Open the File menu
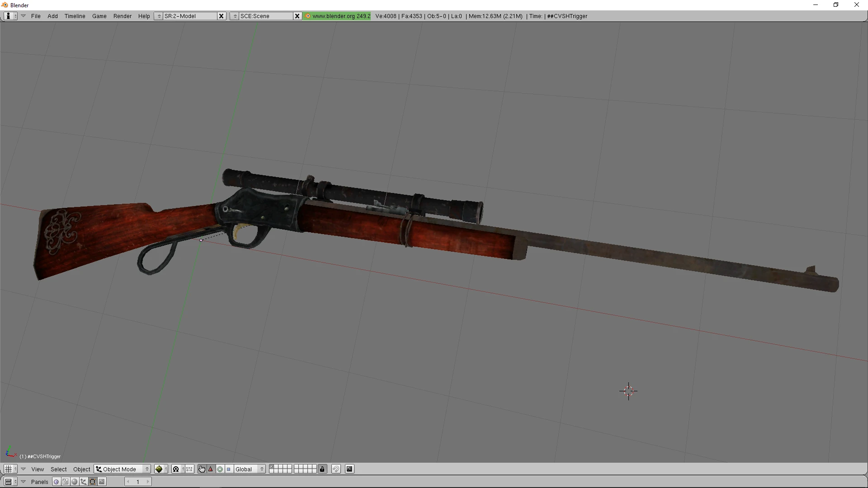This screenshot has width=868, height=488. pyautogui.click(x=36, y=16)
